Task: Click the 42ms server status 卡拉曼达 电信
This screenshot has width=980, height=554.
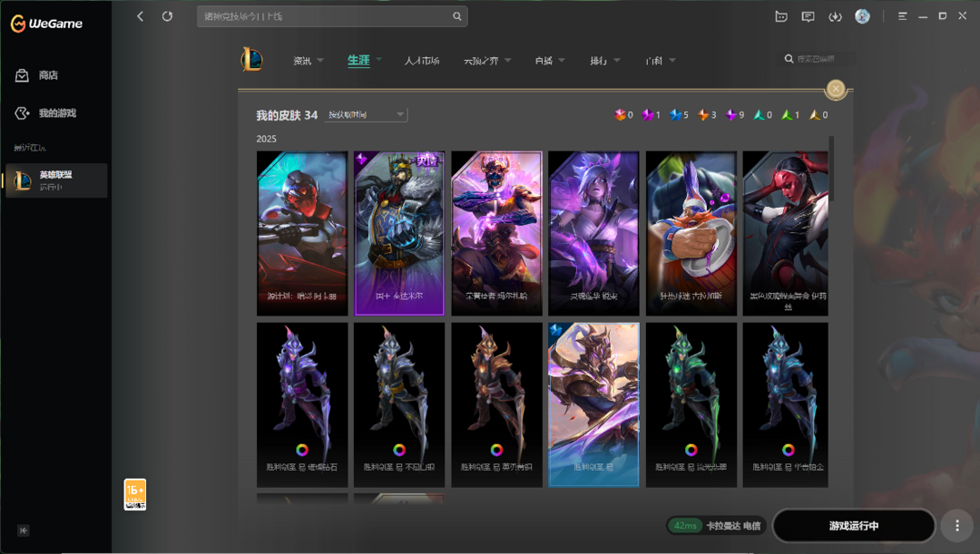Action: point(714,526)
